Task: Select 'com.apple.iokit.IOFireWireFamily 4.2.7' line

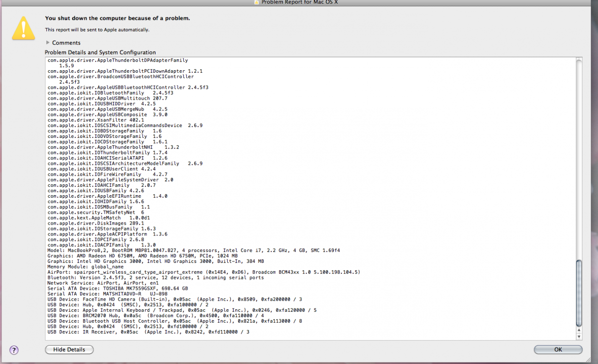Action: coord(108,174)
